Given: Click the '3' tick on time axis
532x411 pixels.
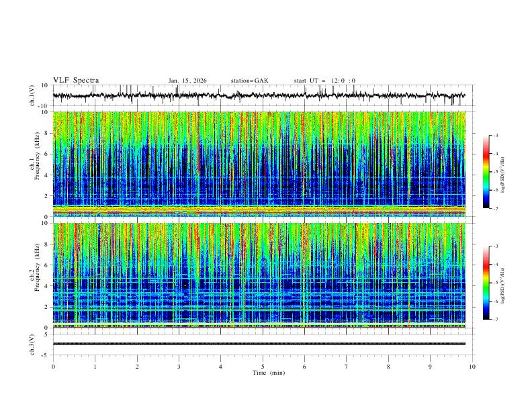Looking at the screenshot, I should pos(179,367).
